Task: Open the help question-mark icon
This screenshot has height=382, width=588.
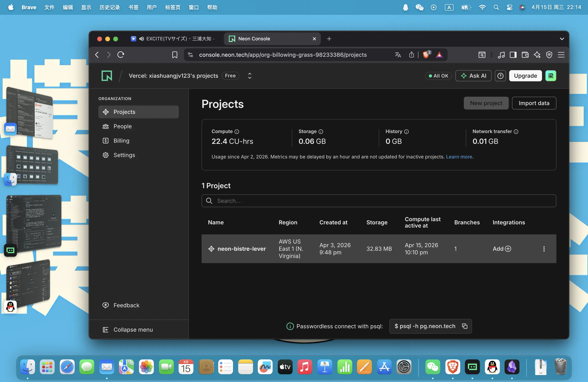Action: 500,76
